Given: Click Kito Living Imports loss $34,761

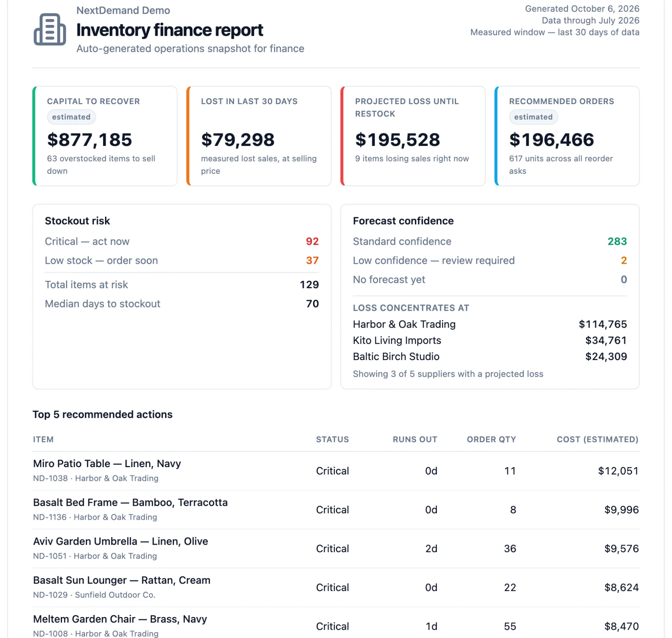Looking at the screenshot, I should pos(606,340).
